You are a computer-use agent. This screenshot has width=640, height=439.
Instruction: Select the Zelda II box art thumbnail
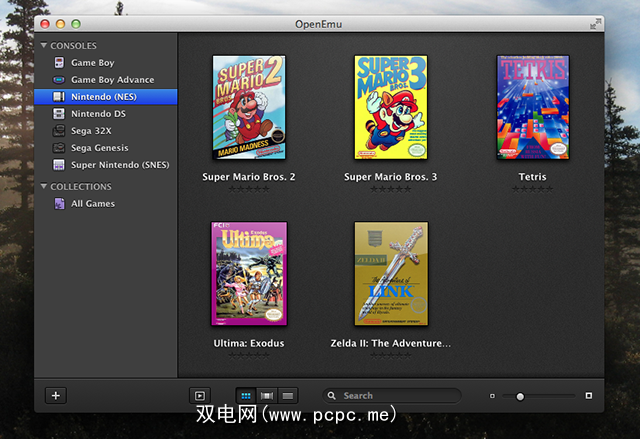coord(391,273)
